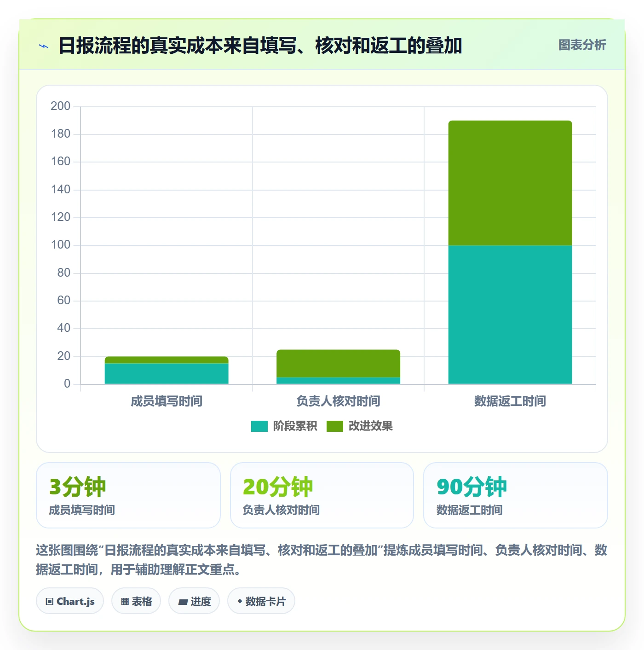Click the x-axis label 数据返工时间 under the chart
This screenshot has height=650, width=644.
[x=510, y=401]
